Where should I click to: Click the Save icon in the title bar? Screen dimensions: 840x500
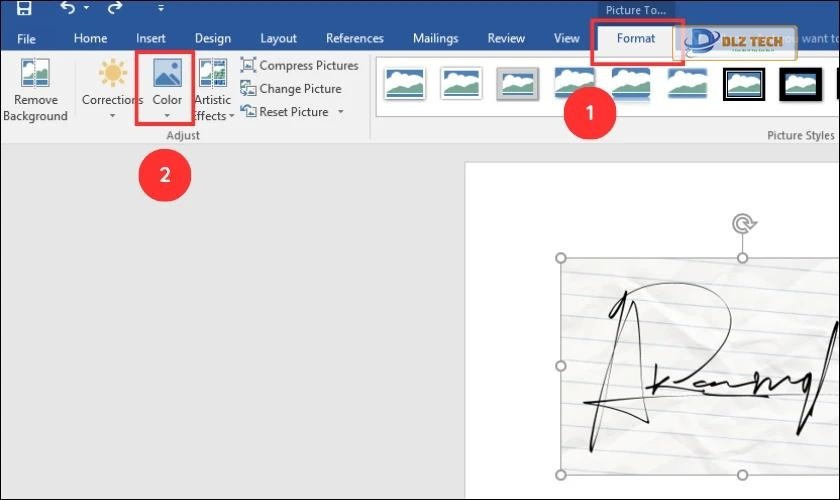(x=24, y=9)
